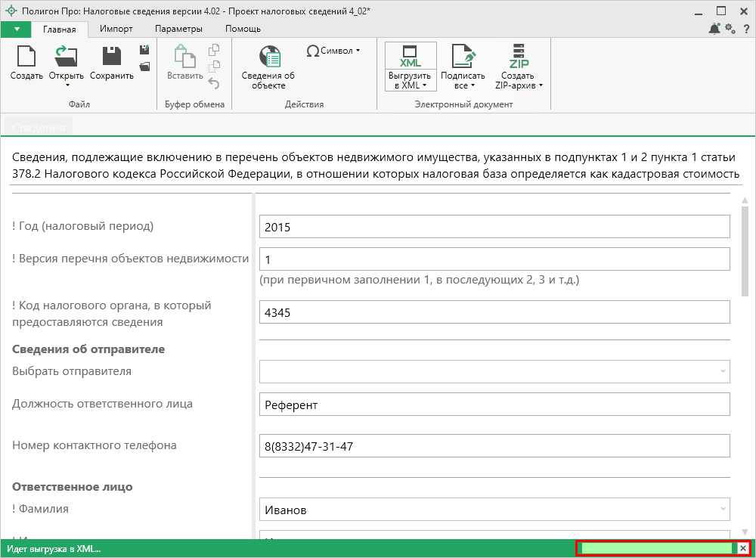Focus the Номер контактного телефона field
This screenshot has height=558, width=756.
(494, 446)
